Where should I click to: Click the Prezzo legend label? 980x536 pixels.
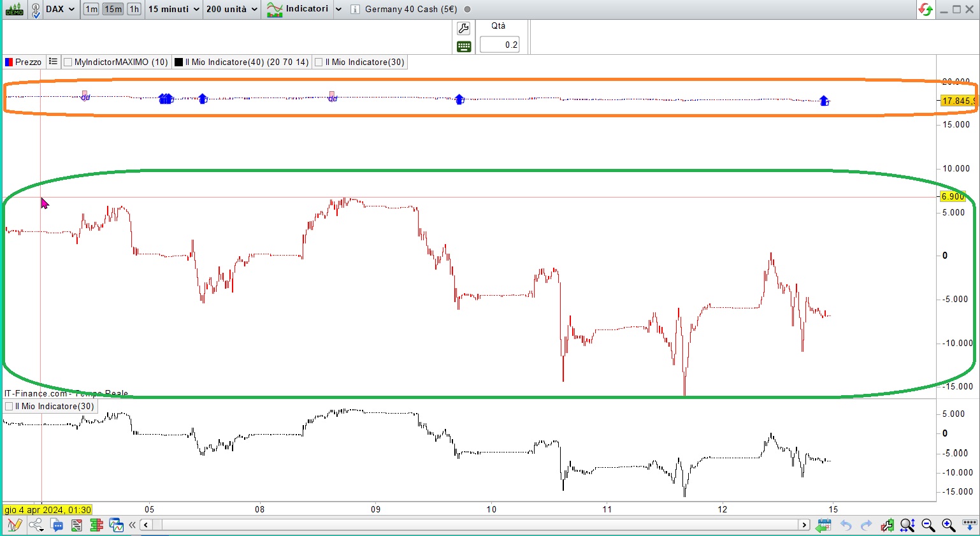coord(28,62)
